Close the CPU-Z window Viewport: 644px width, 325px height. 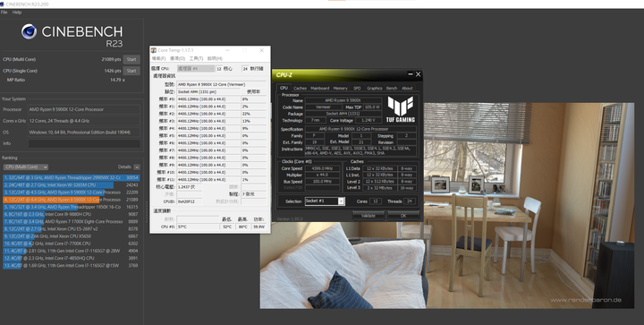pyautogui.click(x=418, y=74)
